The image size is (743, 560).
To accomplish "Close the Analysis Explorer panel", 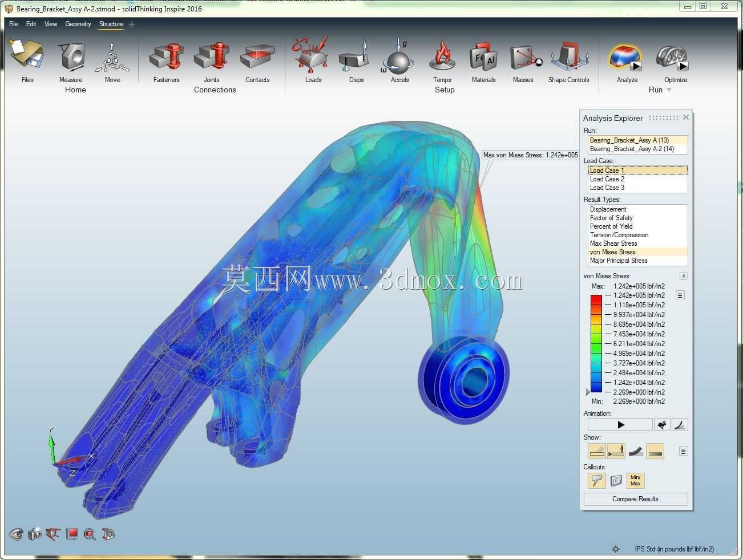I will coord(686,117).
